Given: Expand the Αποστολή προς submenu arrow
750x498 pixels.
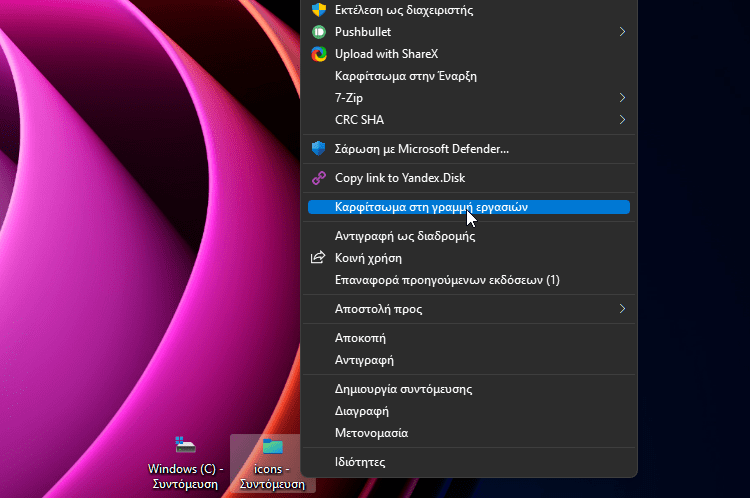Looking at the screenshot, I should [x=622, y=309].
